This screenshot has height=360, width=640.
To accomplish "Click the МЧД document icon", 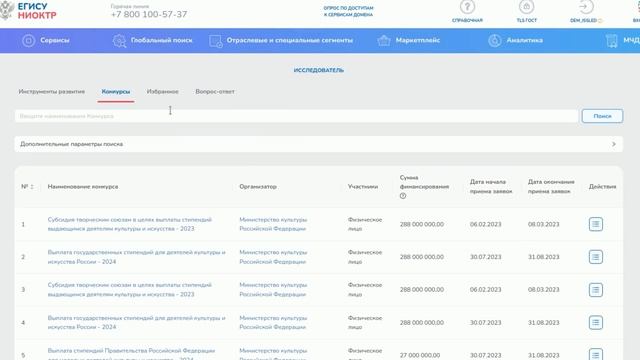I will pos(611,40).
